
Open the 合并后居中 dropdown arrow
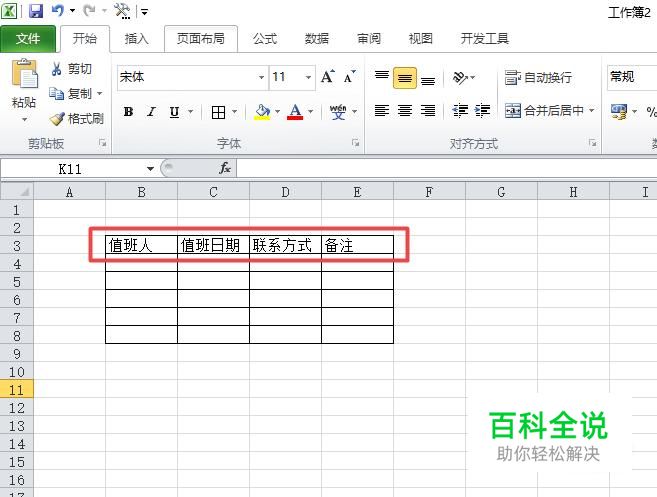[592, 111]
